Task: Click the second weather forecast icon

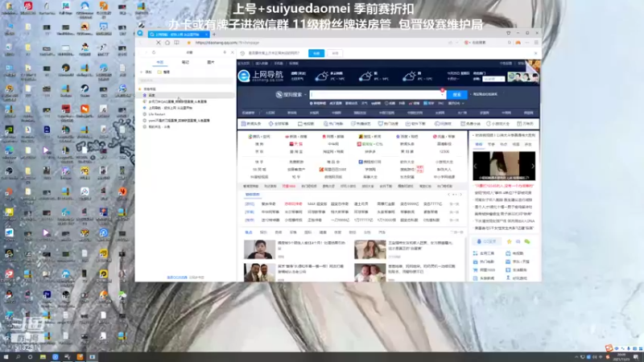Action: pos(365,76)
